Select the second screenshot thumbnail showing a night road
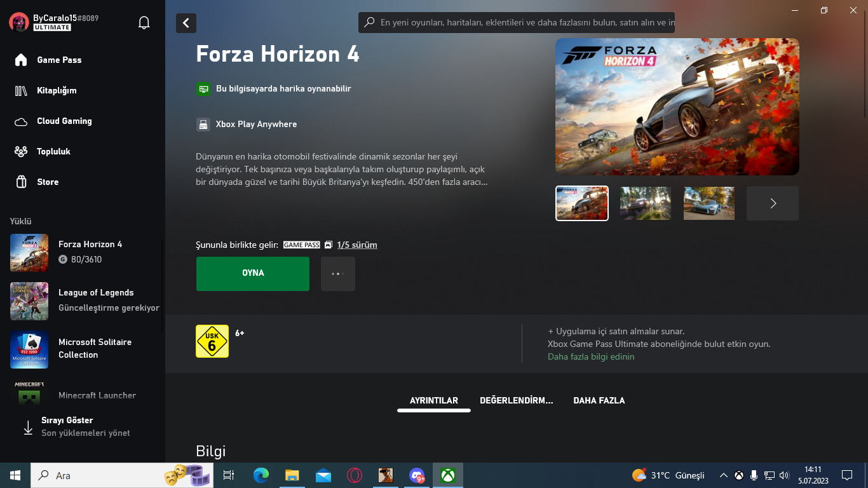Image resolution: width=868 pixels, height=488 pixels. (646, 203)
